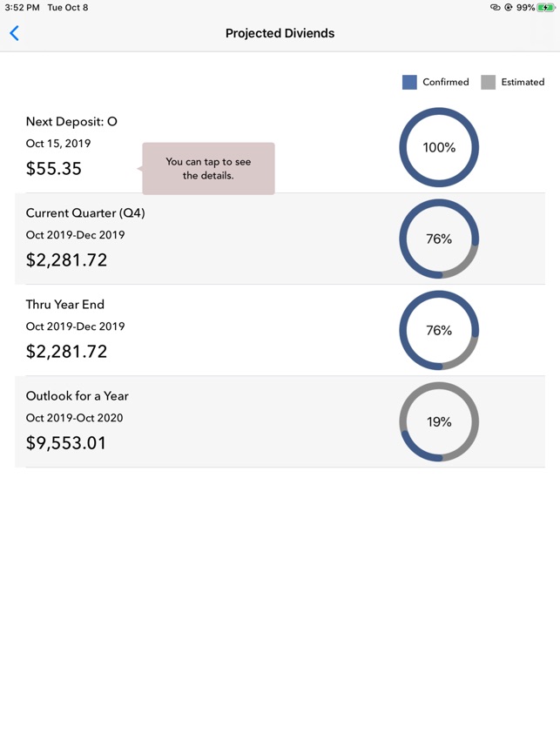This screenshot has height=747, width=560.
Task: Tap the orientation lock icon in status bar
Action: click(x=511, y=8)
